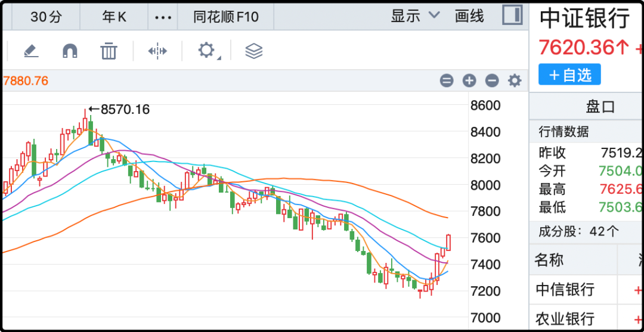The height and width of the screenshot is (332, 644).
Task: Click the 7880.76 moving average value
Action: (26, 81)
